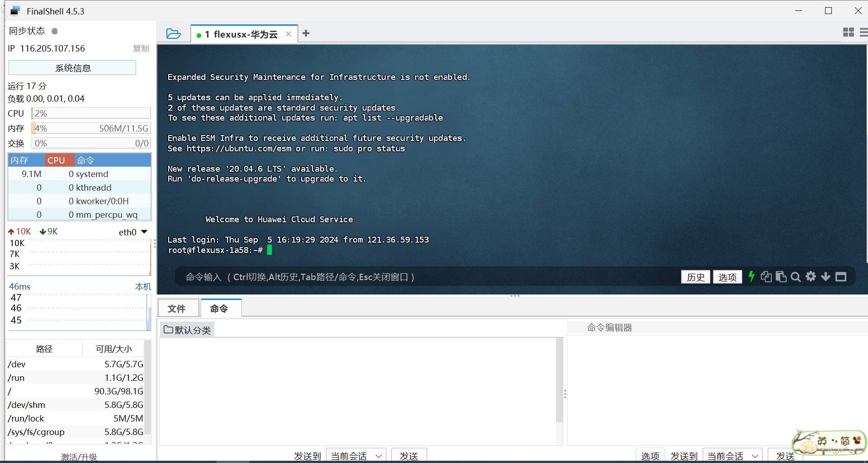The height and width of the screenshot is (463, 868).
Task: Click the fullscreen terminal window icon
Action: (841, 277)
